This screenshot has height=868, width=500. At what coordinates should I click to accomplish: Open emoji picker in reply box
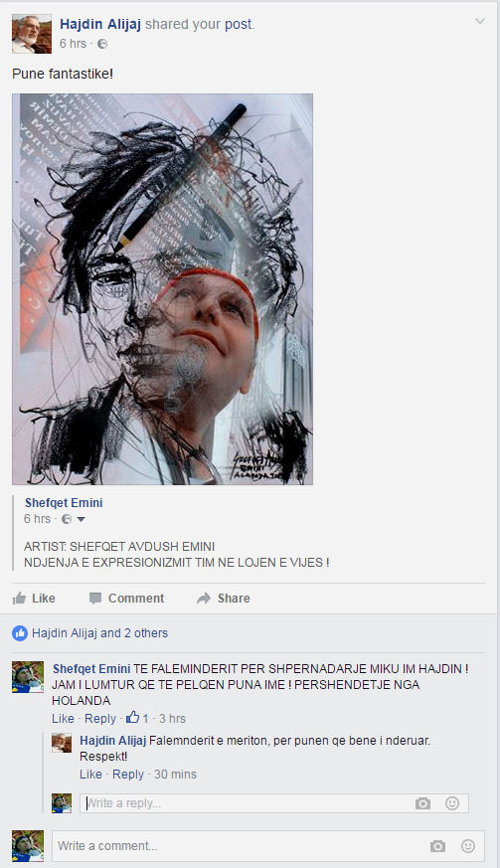click(452, 803)
